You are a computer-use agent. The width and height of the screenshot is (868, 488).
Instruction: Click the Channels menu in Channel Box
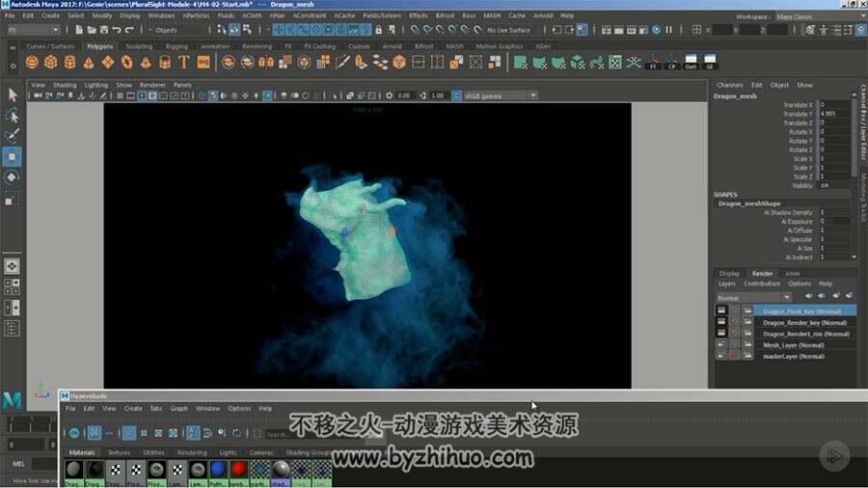click(730, 85)
